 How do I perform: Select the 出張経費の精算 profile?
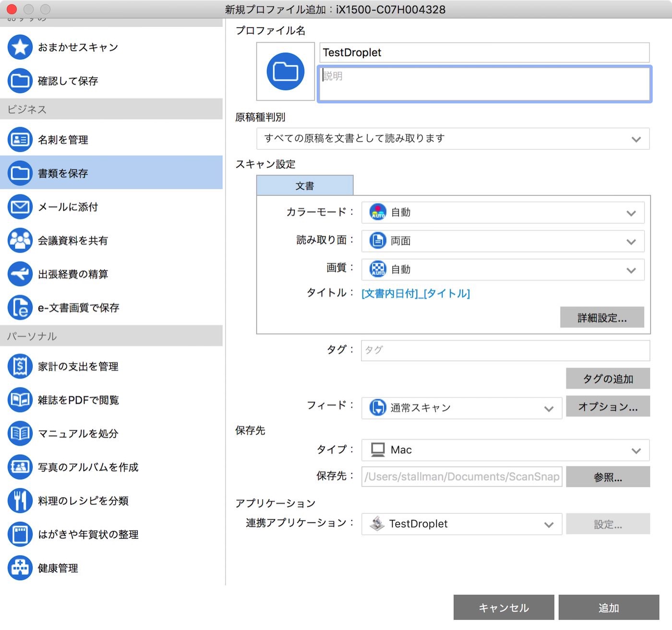[111, 274]
